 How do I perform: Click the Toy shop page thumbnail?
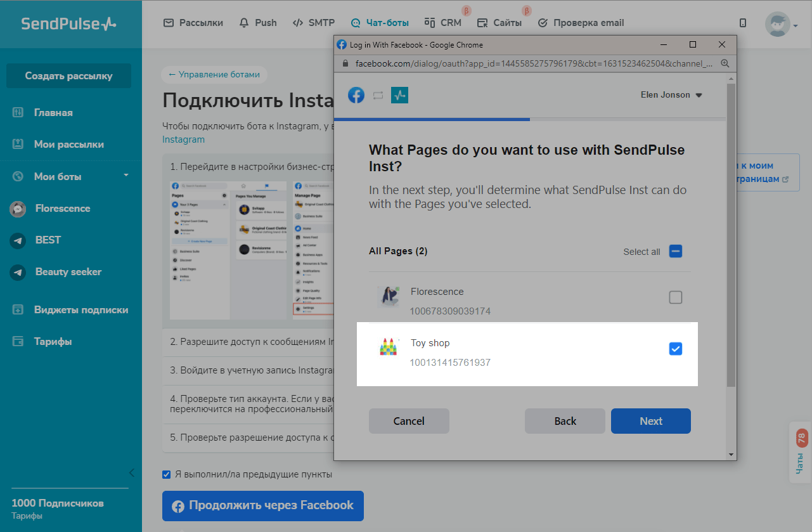(x=388, y=347)
